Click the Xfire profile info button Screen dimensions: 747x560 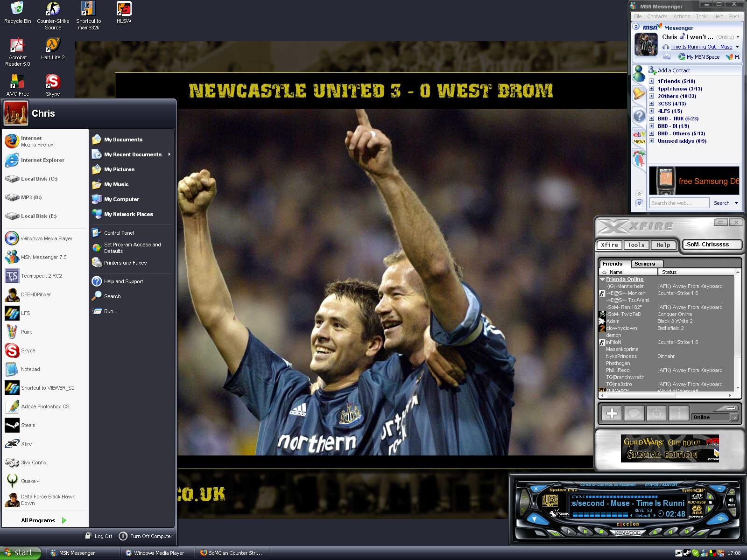[679, 413]
